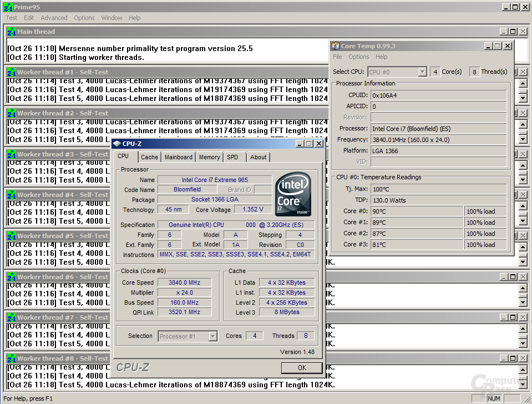Click the Frequency field in Core Temp
532x404 pixels.
coord(439,140)
